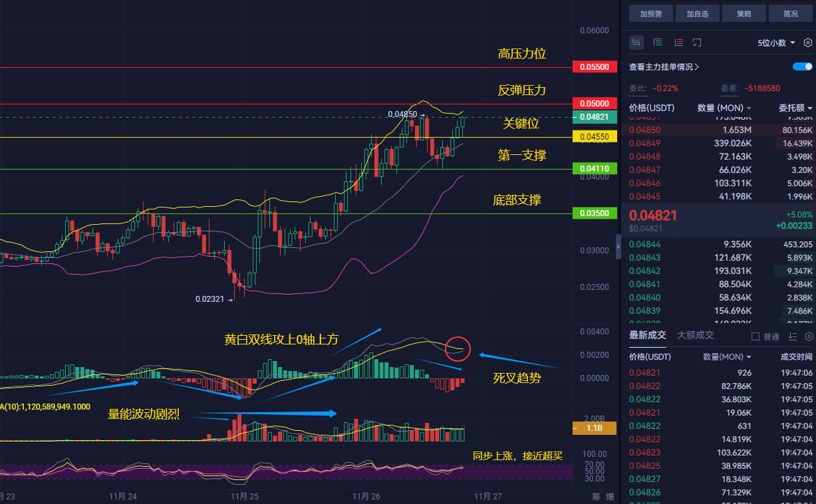Click the 加自选 button
This screenshot has height=504, width=816.
(x=698, y=13)
